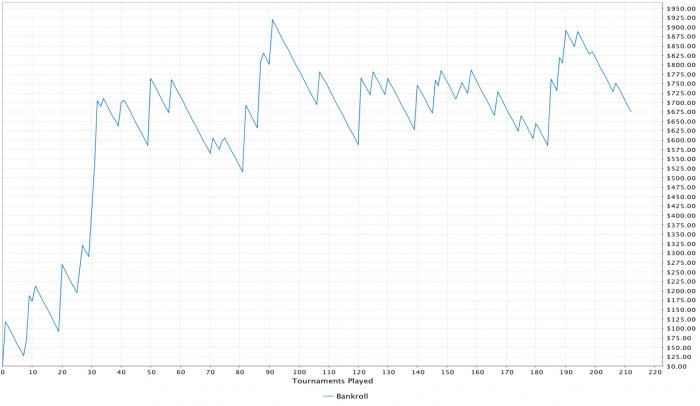Click the blue line swatch beside Bankroll legend

click(328, 396)
